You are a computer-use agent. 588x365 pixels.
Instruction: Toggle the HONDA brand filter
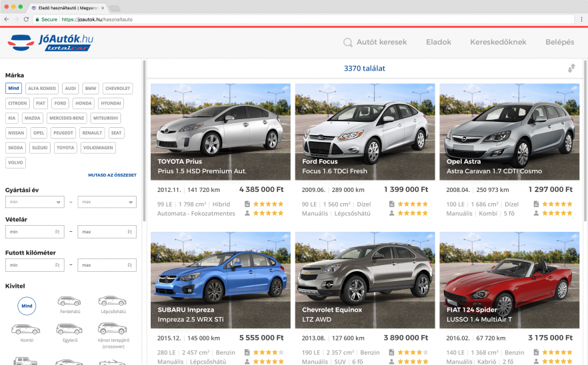[83, 103]
